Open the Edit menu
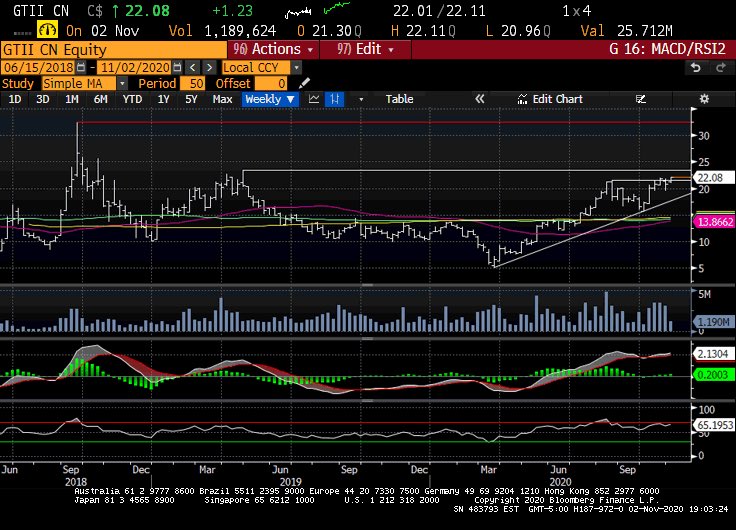Image resolution: width=736 pixels, height=530 pixels. click(365, 49)
